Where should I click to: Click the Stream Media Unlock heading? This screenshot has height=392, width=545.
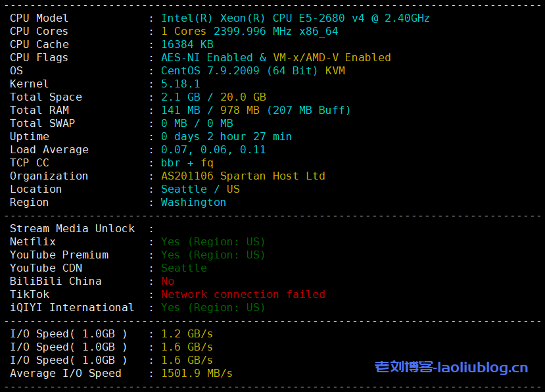(x=72, y=228)
